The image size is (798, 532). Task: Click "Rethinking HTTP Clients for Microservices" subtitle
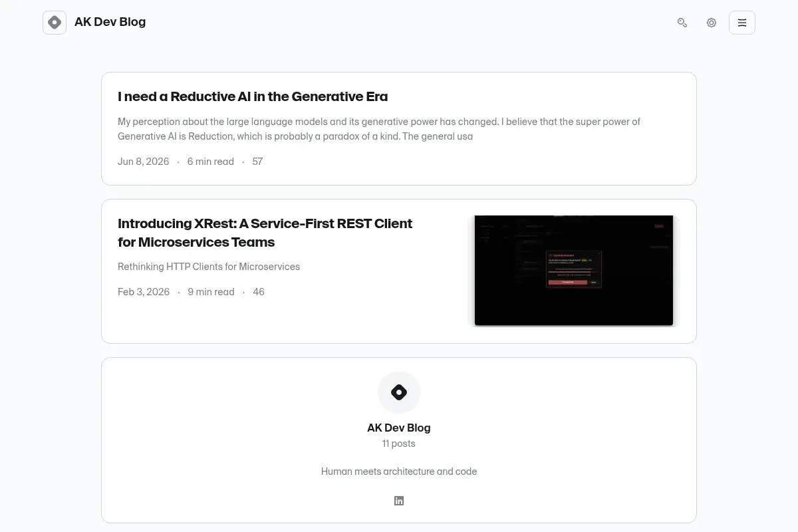click(209, 267)
